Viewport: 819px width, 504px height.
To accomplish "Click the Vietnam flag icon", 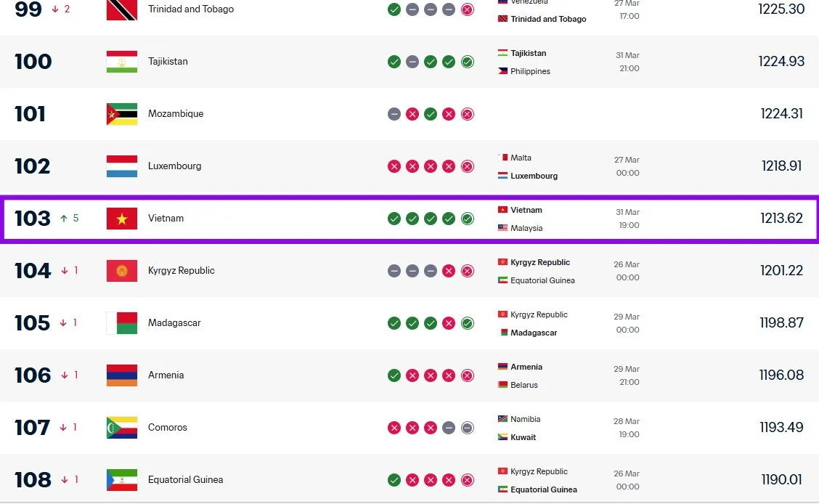I will click(x=121, y=219).
